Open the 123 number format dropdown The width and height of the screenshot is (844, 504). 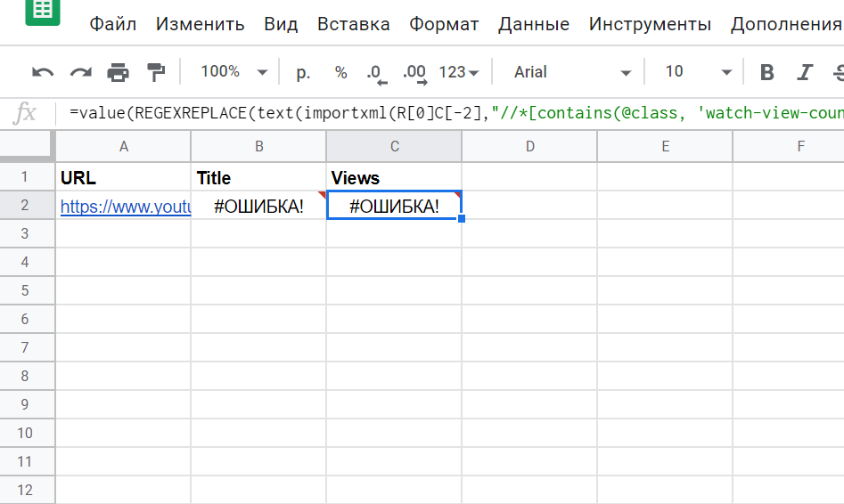point(459,72)
